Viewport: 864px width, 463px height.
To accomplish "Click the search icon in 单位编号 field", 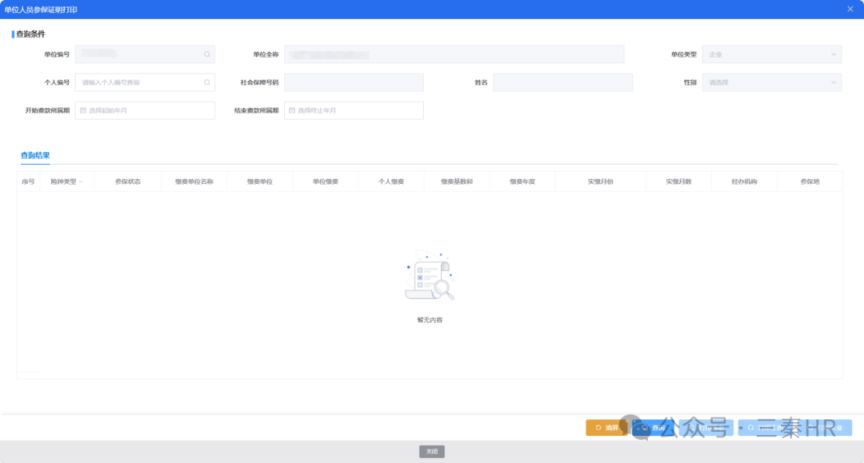I will [x=207, y=54].
